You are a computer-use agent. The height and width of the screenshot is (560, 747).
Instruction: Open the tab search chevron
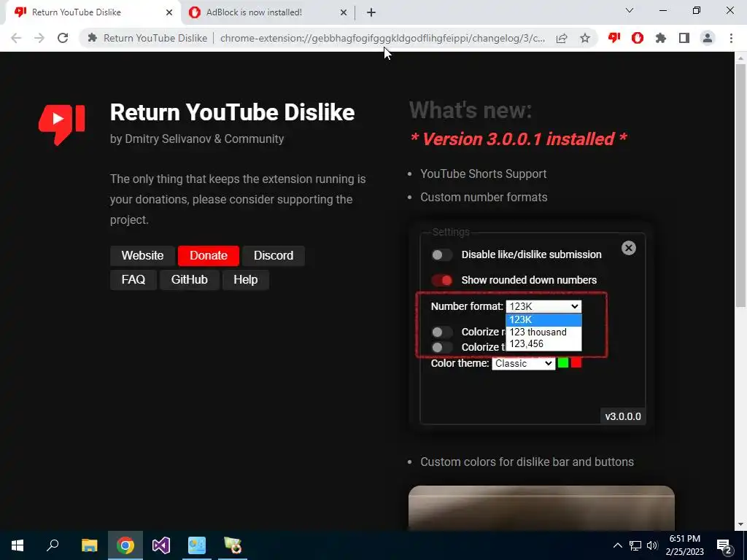click(630, 10)
